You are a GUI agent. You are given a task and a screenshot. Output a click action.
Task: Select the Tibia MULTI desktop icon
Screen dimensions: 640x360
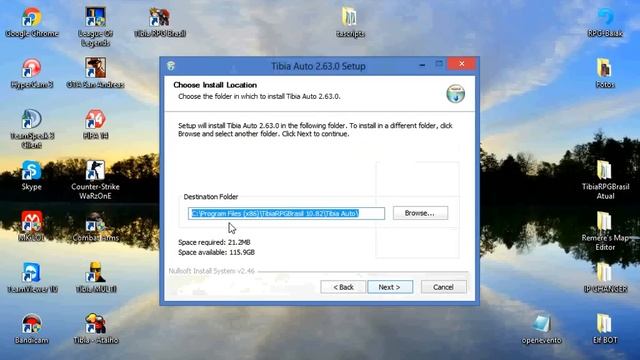pyautogui.click(x=95, y=278)
